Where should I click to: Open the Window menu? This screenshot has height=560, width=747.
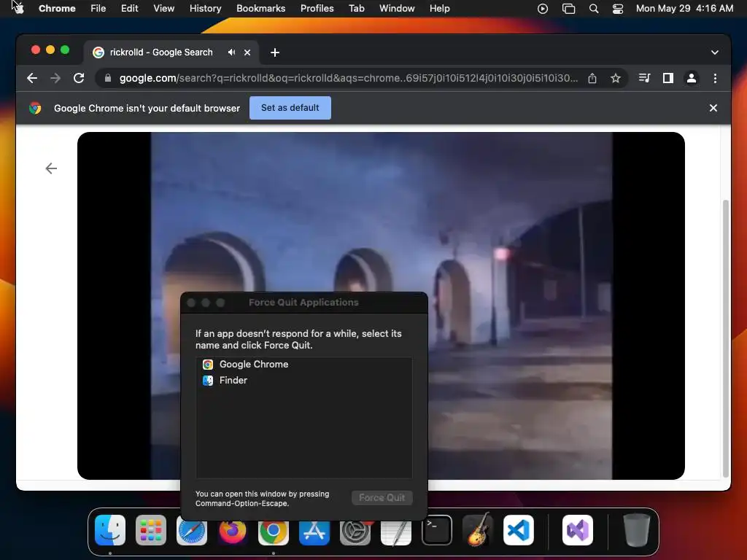coord(397,8)
